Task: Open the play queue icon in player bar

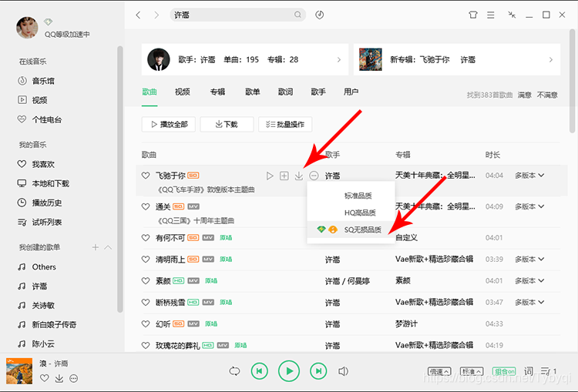Action: pyautogui.click(x=549, y=371)
